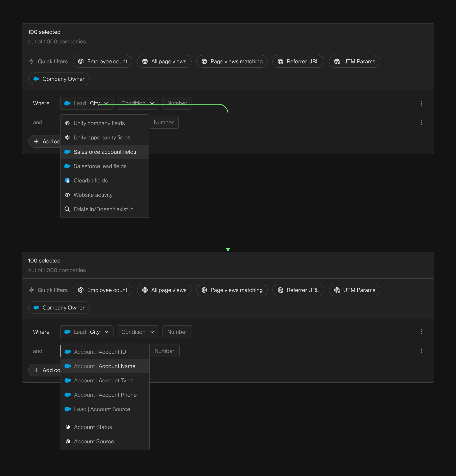456x476 pixels.
Task: Pick Unify opportunity fields entry
Action: click(x=102, y=137)
